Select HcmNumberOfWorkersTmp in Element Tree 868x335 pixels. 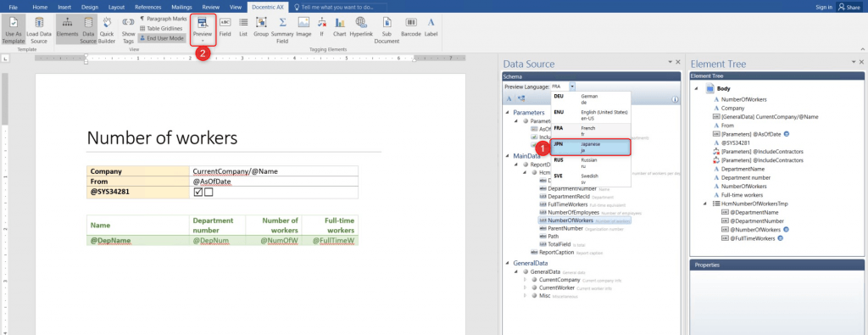(x=750, y=204)
